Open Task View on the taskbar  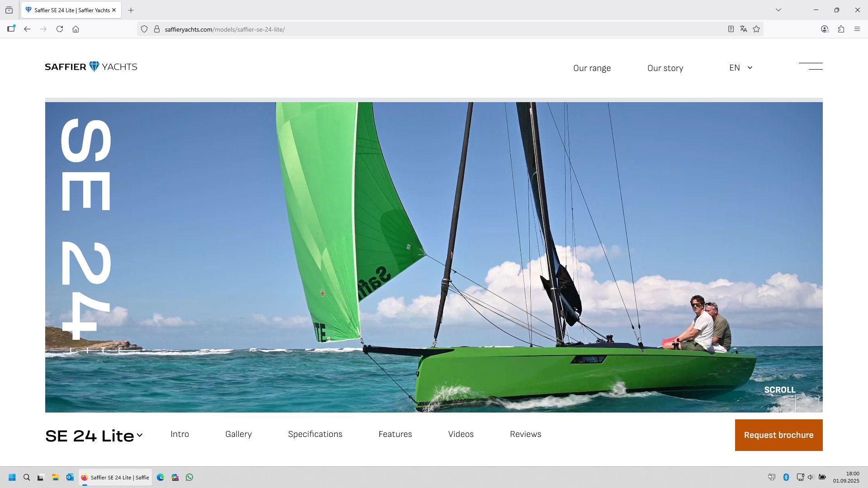coord(41,477)
